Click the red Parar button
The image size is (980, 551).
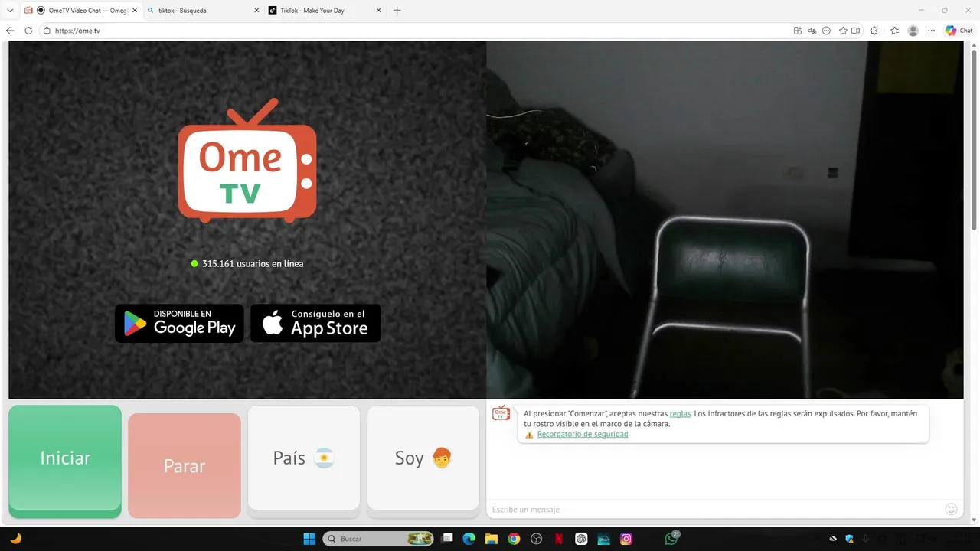point(185,465)
